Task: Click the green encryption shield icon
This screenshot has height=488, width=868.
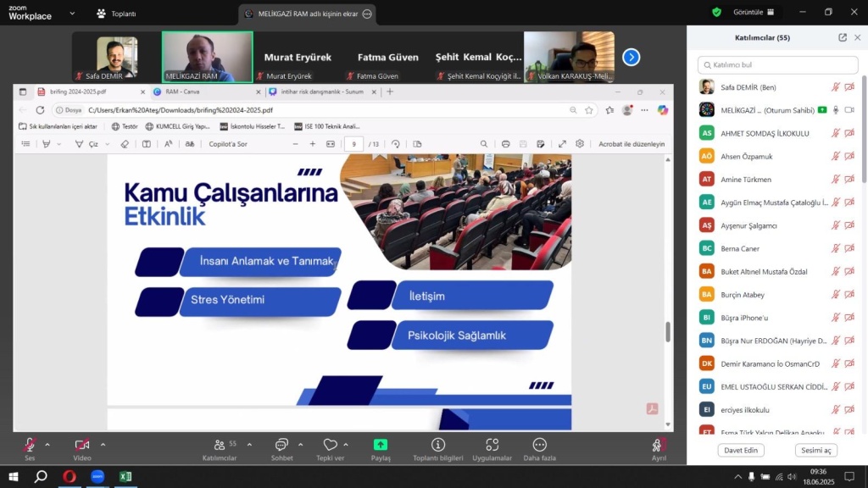Action: coord(716,13)
